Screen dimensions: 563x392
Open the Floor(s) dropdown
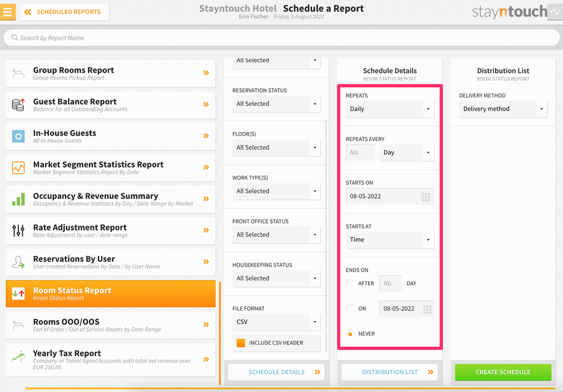tap(277, 147)
